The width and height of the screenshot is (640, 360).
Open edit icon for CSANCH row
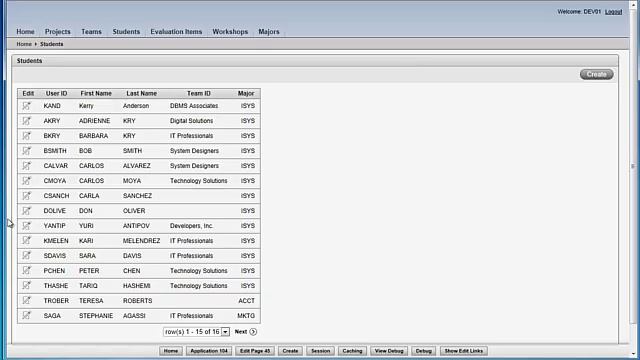tap(27, 196)
